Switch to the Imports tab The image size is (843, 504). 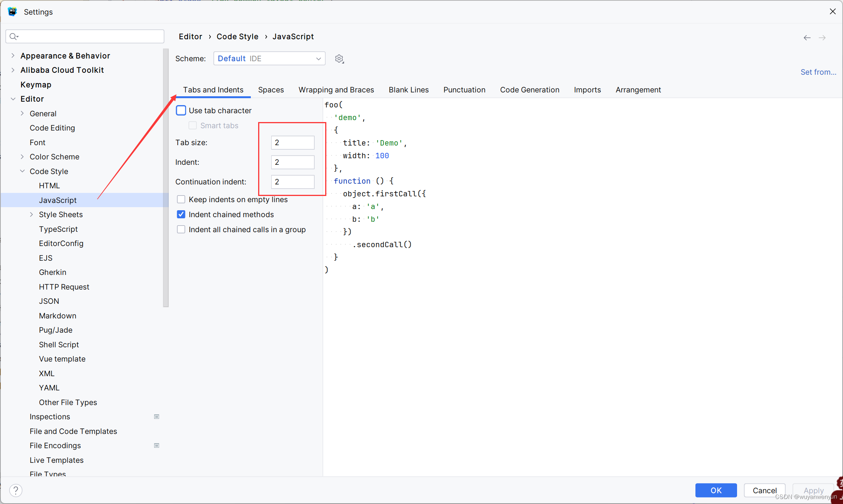[587, 90]
